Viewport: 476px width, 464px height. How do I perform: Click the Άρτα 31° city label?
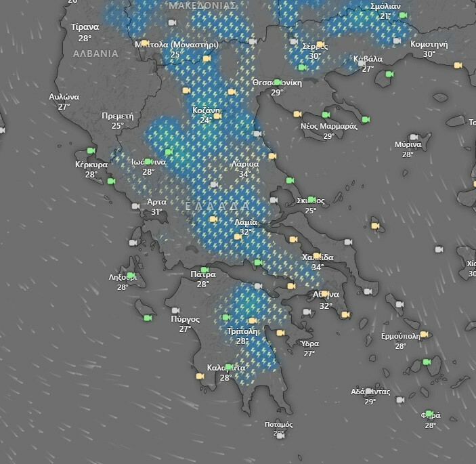pyautogui.click(x=156, y=207)
